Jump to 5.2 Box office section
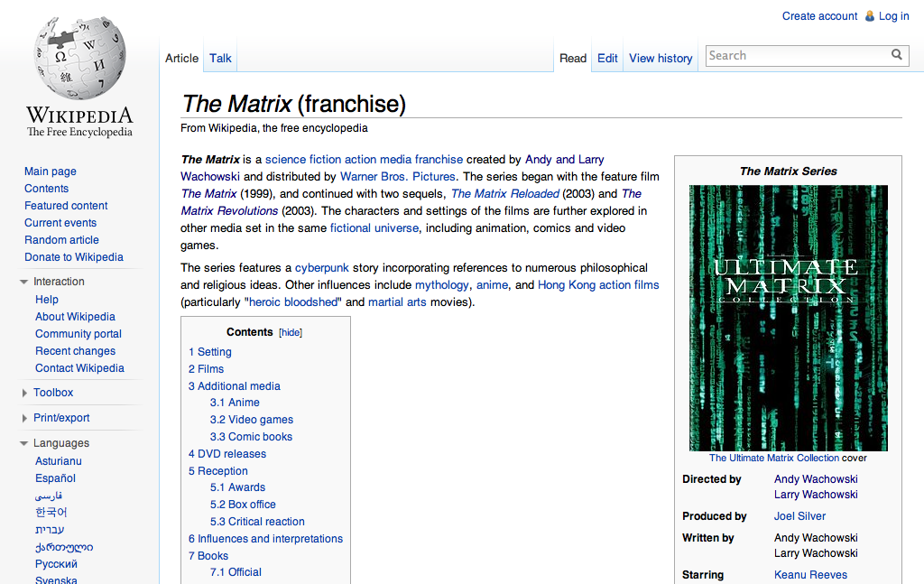 point(243,505)
